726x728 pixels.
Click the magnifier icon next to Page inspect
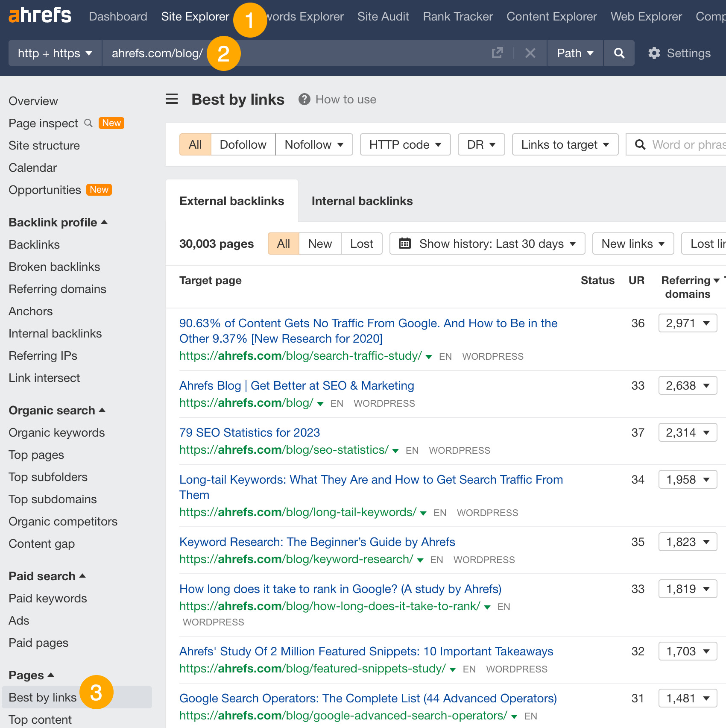point(88,123)
